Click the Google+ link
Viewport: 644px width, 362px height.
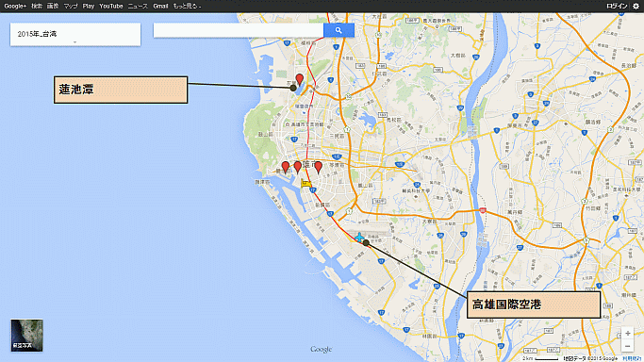point(15,6)
